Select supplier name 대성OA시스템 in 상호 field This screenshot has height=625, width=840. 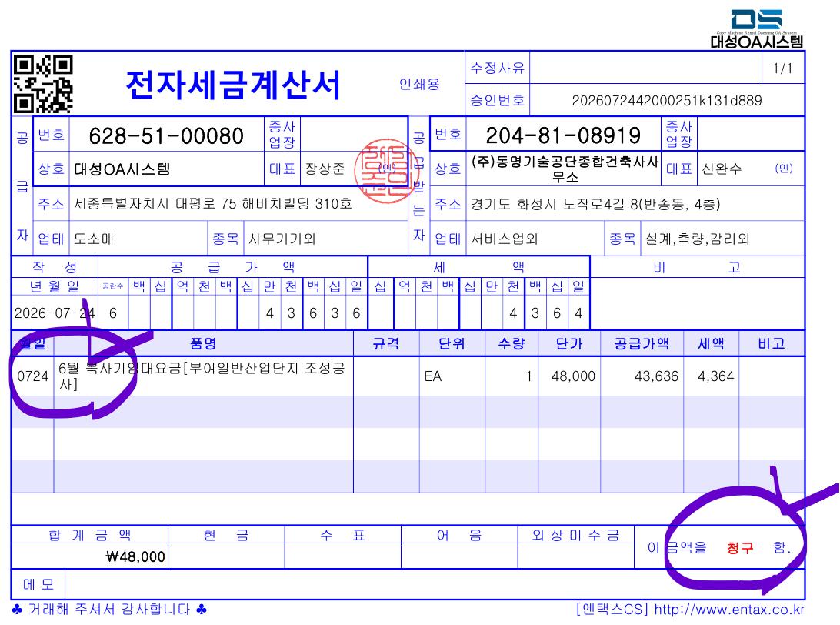(122, 169)
